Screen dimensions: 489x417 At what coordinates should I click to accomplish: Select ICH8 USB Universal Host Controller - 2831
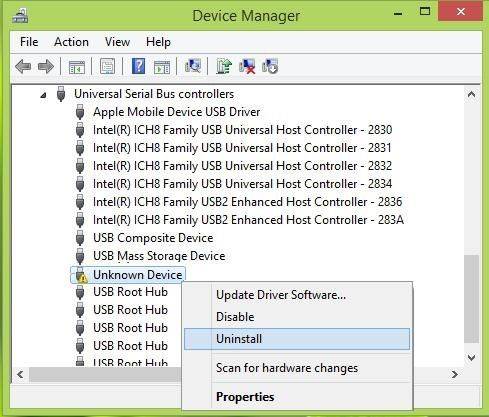click(x=242, y=148)
